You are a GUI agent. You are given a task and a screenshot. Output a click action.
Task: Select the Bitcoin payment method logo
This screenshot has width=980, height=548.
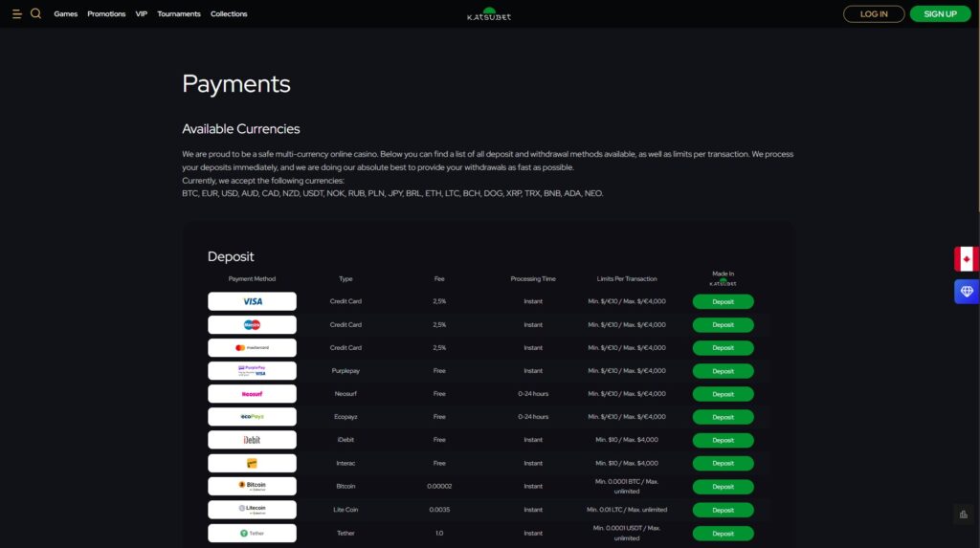pyautogui.click(x=252, y=486)
